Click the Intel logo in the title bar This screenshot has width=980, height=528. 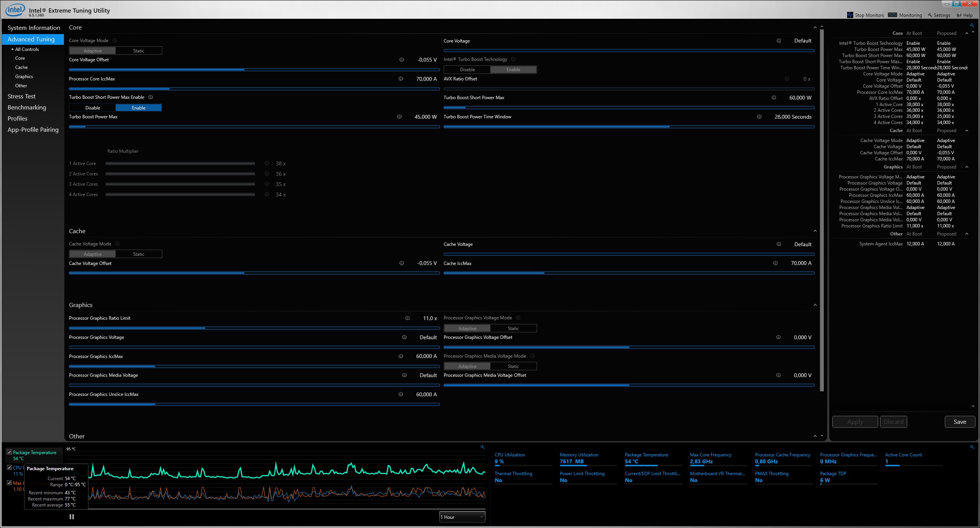pos(15,10)
